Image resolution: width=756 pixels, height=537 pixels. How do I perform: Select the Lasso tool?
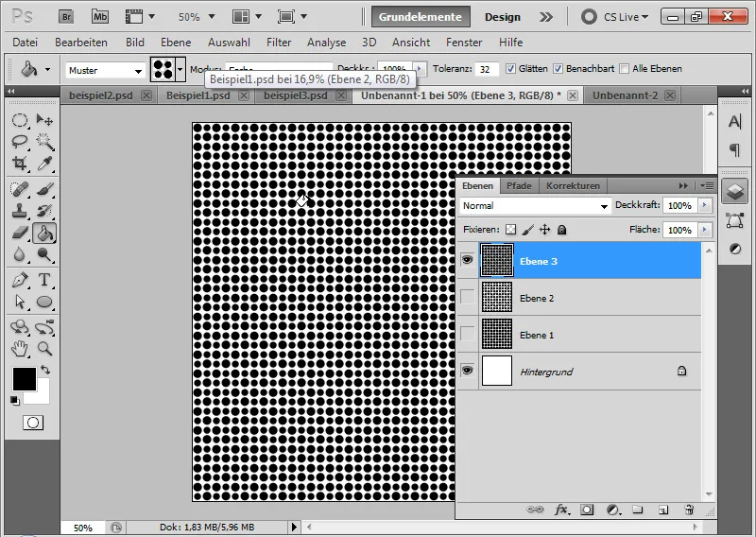point(19,142)
